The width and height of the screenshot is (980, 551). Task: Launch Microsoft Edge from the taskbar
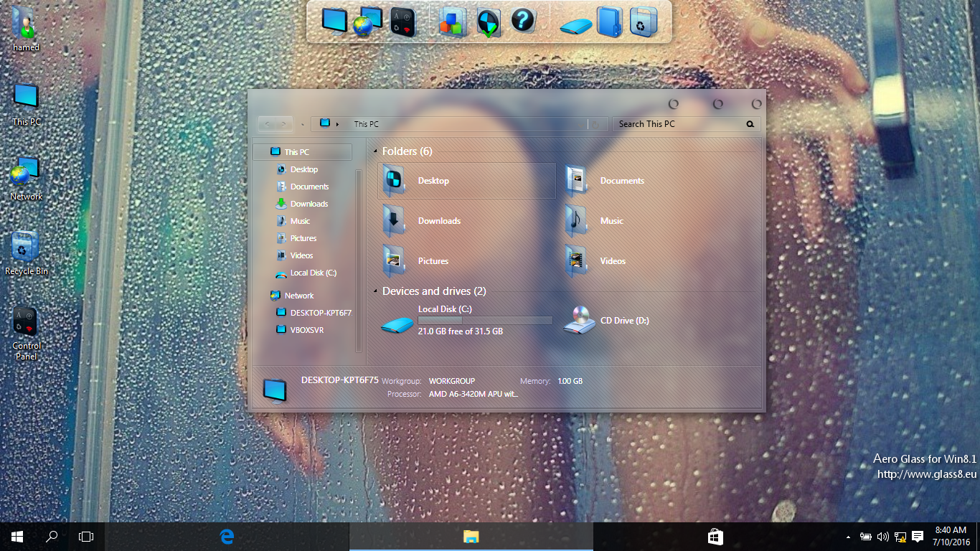[x=227, y=536]
